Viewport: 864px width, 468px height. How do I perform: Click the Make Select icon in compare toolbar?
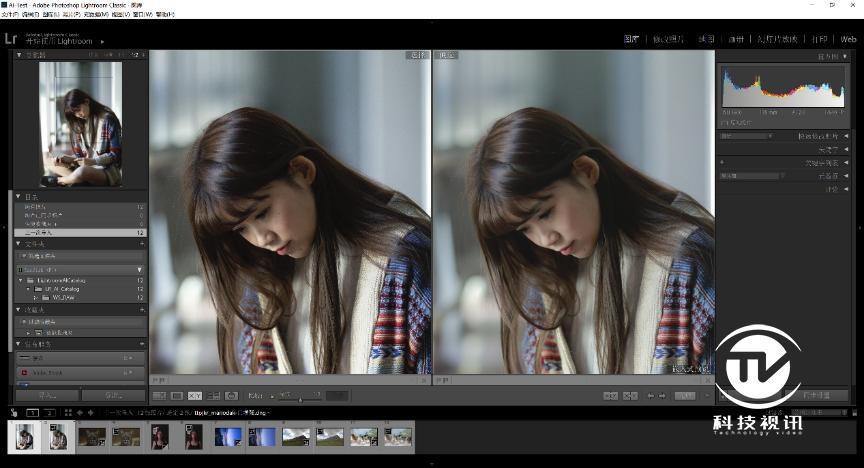coord(630,396)
